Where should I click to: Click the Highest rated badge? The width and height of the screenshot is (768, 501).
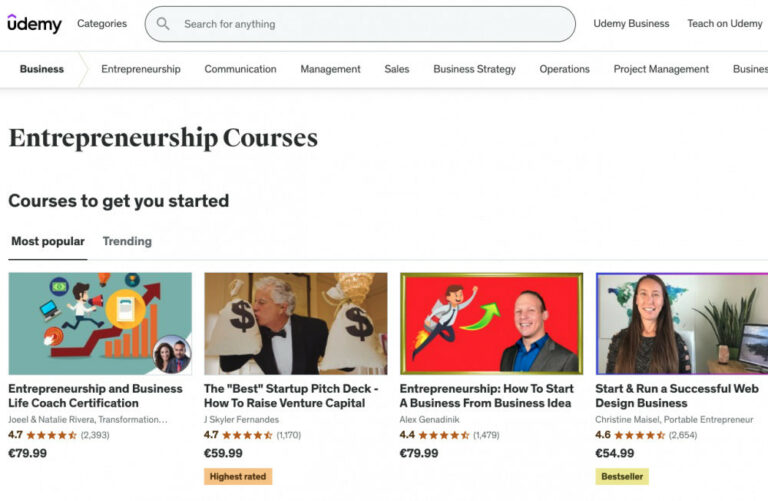coord(238,477)
